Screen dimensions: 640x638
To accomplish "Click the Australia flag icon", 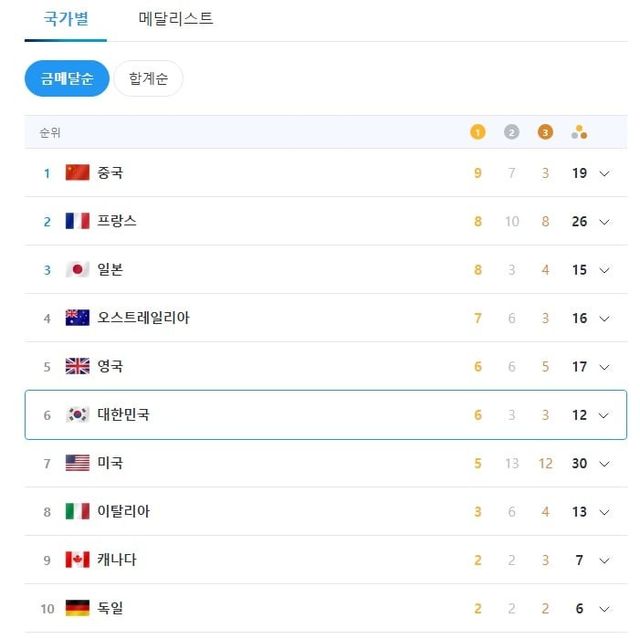I will click(x=77, y=318).
